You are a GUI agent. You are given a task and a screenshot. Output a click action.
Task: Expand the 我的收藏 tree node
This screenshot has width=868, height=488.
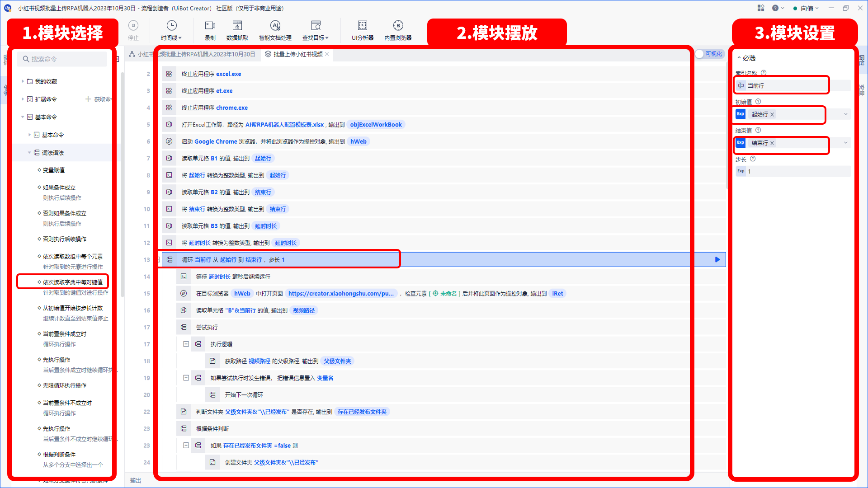23,81
